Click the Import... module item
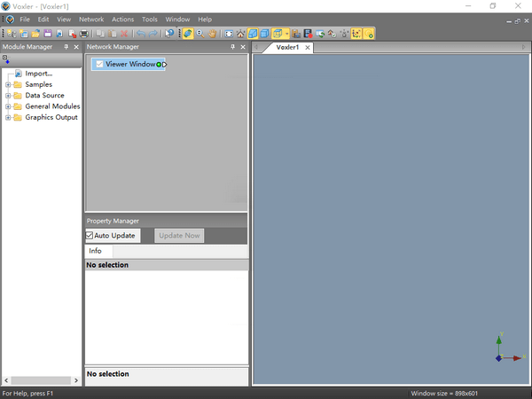This screenshot has height=399, width=532. pyautogui.click(x=39, y=74)
